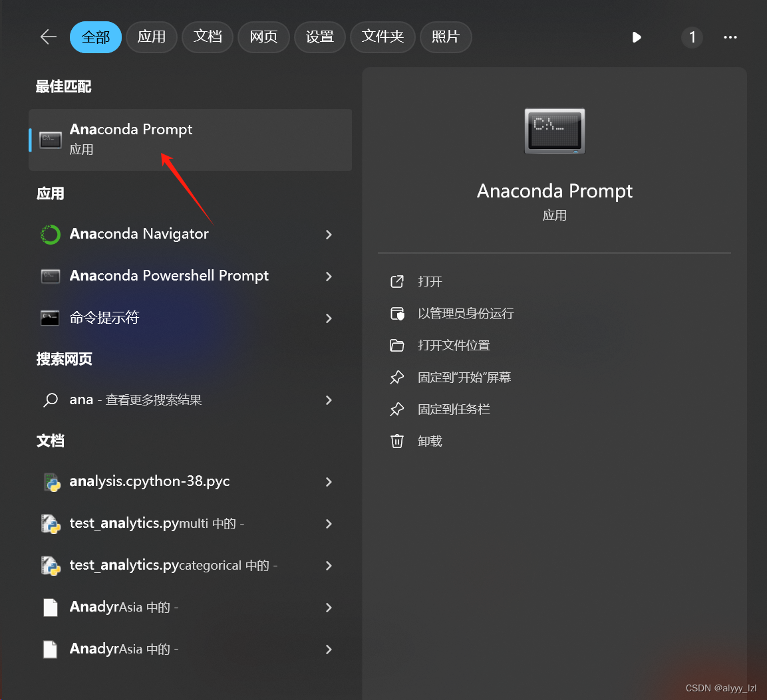Click the 命令提示符 console icon
The width and height of the screenshot is (767, 700).
point(50,318)
